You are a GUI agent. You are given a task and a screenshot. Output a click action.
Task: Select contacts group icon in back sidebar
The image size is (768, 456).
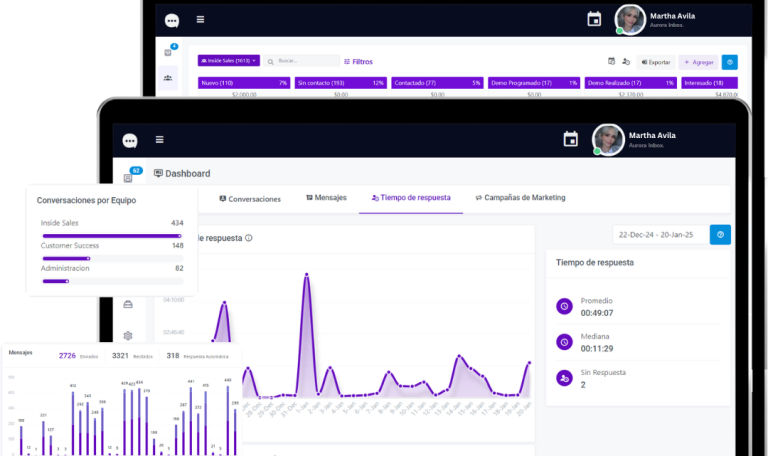click(168, 78)
